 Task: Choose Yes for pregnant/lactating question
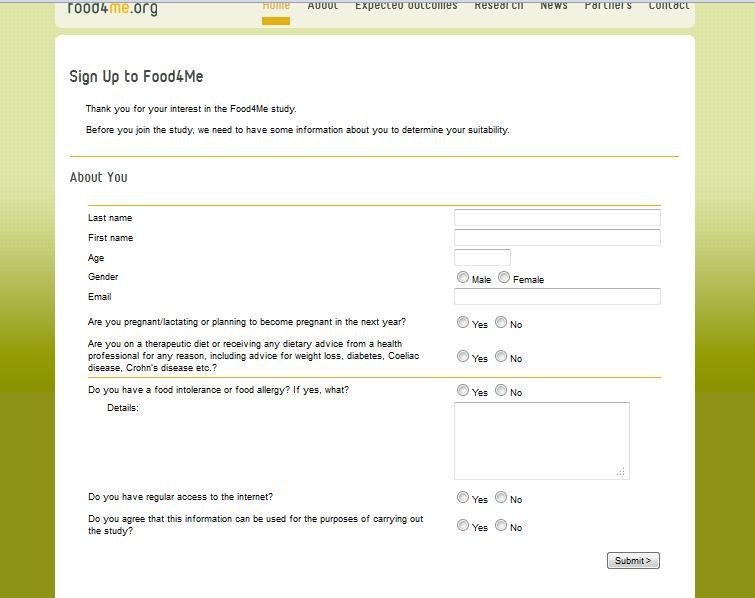click(463, 322)
